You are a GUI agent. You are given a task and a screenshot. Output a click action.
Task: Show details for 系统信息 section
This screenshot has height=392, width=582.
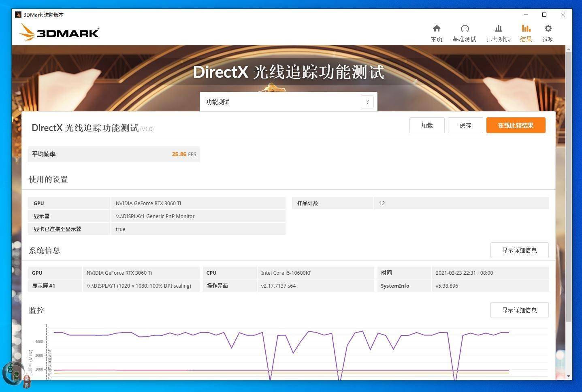[x=520, y=250]
